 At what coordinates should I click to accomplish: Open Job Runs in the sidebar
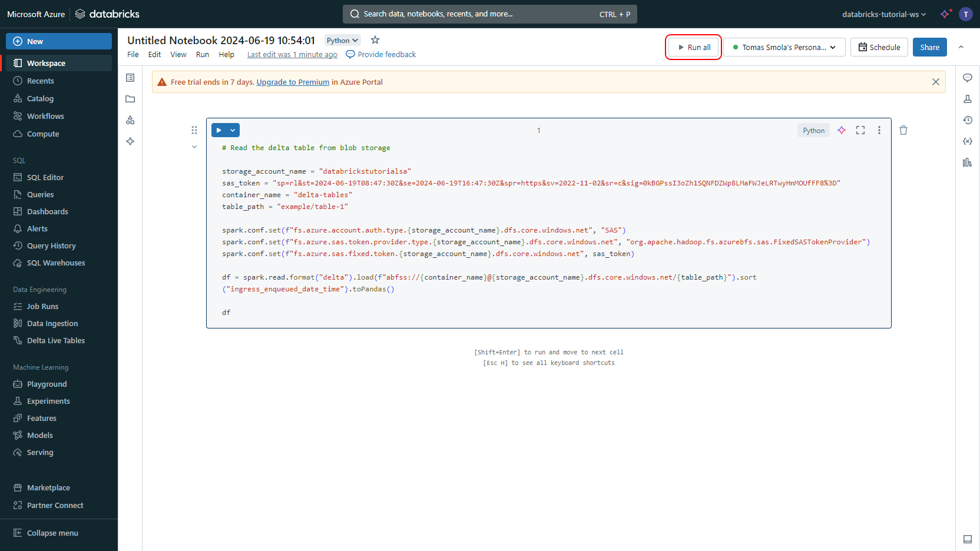(x=59, y=306)
